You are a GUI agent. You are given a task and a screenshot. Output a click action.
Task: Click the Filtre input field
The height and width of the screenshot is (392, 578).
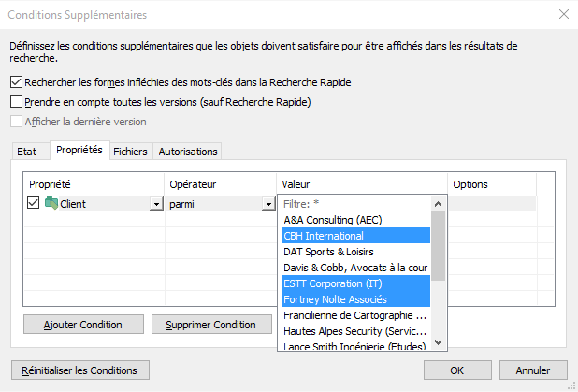(355, 203)
